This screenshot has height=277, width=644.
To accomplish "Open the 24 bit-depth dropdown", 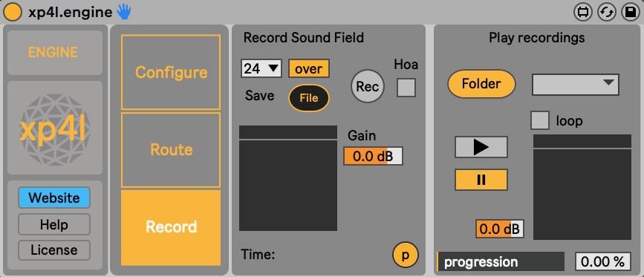I will tap(261, 68).
